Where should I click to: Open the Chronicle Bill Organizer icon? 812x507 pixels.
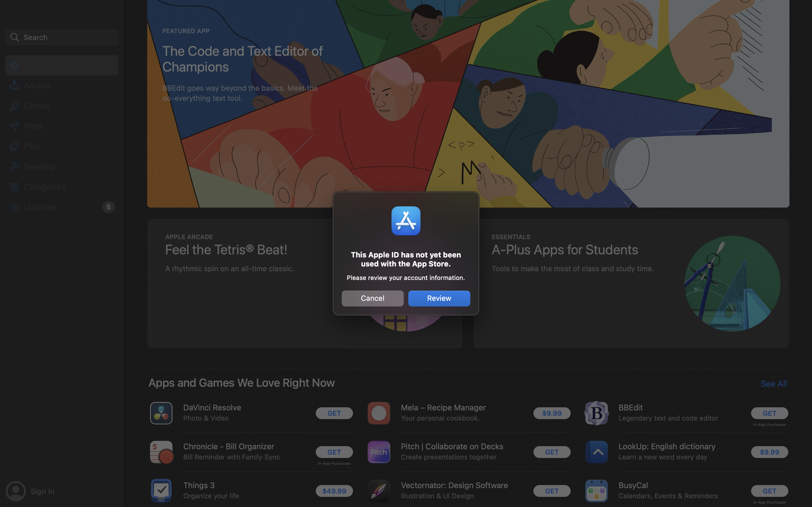click(161, 452)
